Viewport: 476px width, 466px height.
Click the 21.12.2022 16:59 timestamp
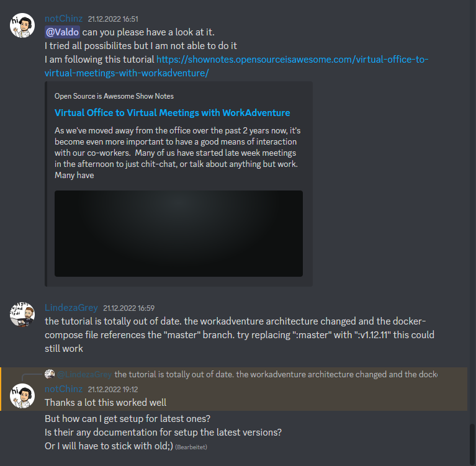coord(128,308)
